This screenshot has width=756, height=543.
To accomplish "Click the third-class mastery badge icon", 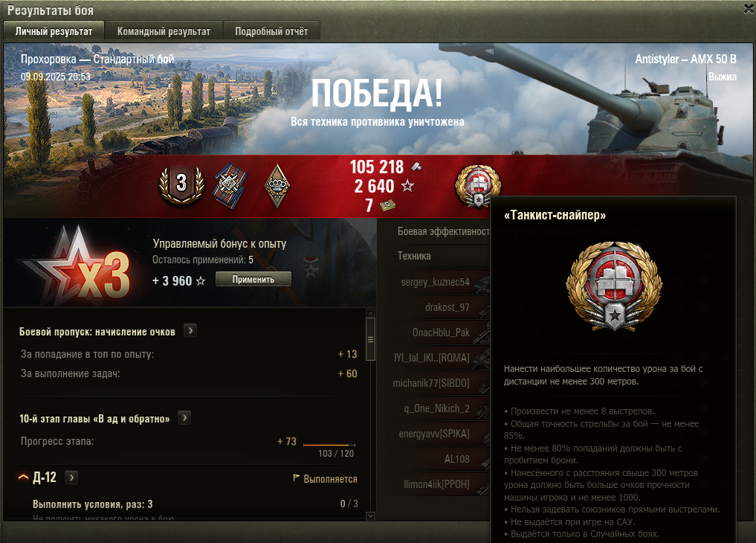I will [182, 185].
